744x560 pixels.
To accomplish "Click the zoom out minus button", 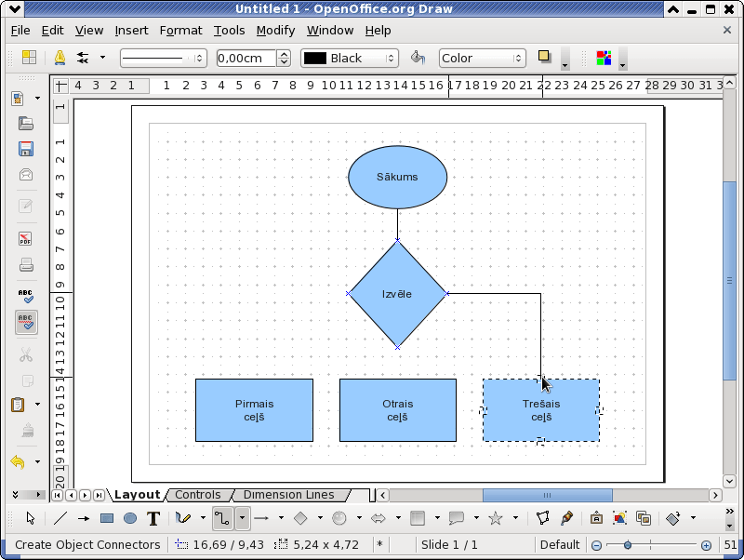I will [596, 545].
